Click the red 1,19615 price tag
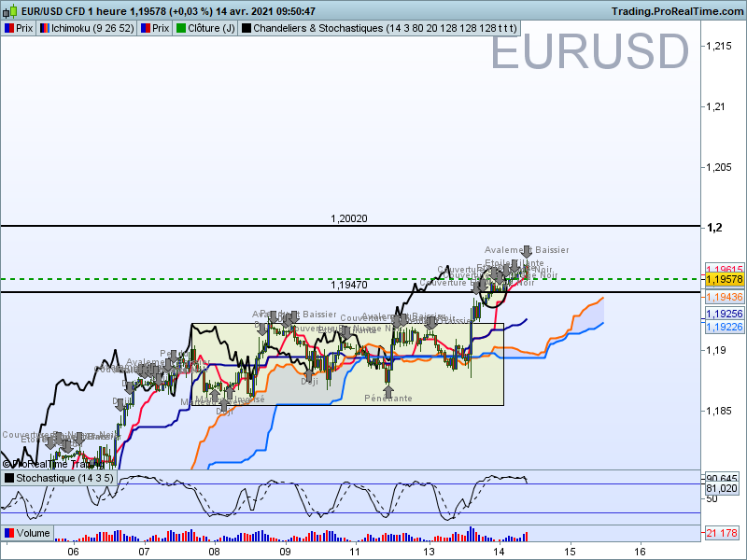The width and height of the screenshot is (747, 560). click(725, 269)
